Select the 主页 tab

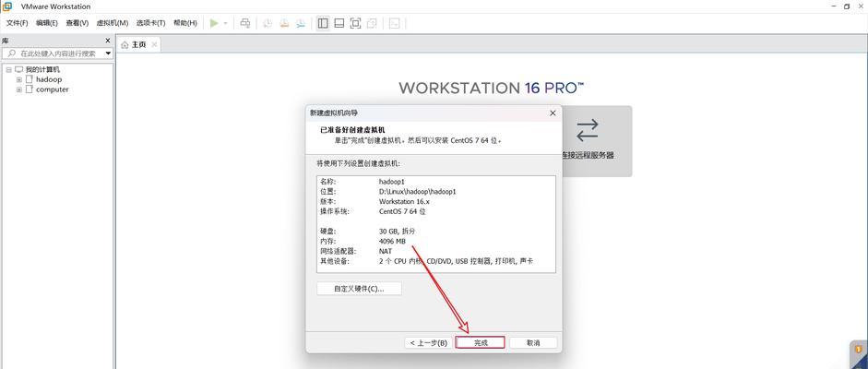point(137,45)
